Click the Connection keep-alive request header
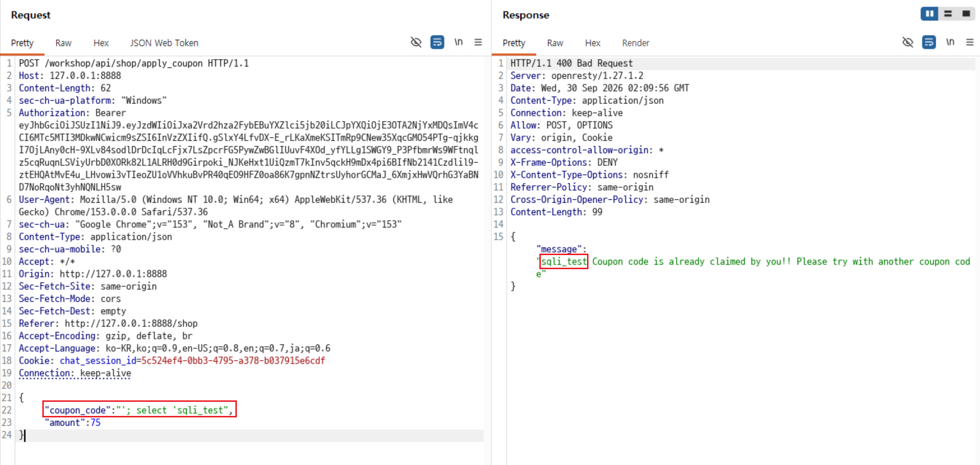This screenshot has width=980, height=465. 75,373
